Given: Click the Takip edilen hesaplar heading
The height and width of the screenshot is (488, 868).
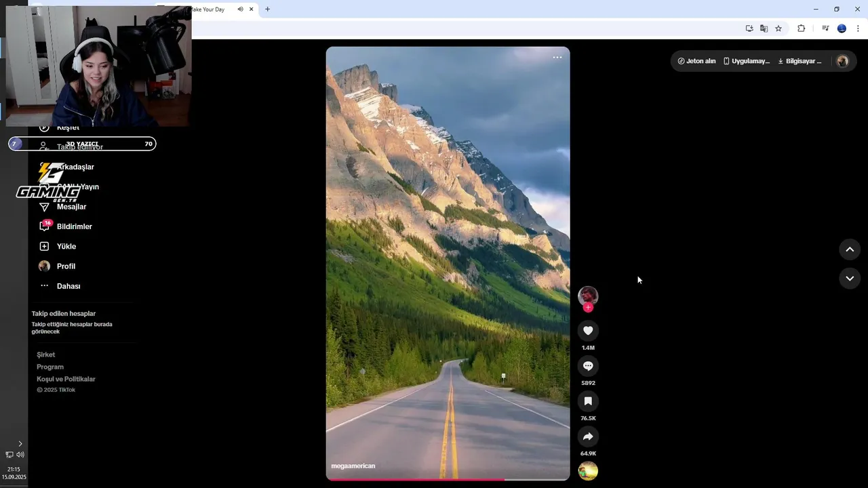Looking at the screenshot, I should [x=63, y=314].
